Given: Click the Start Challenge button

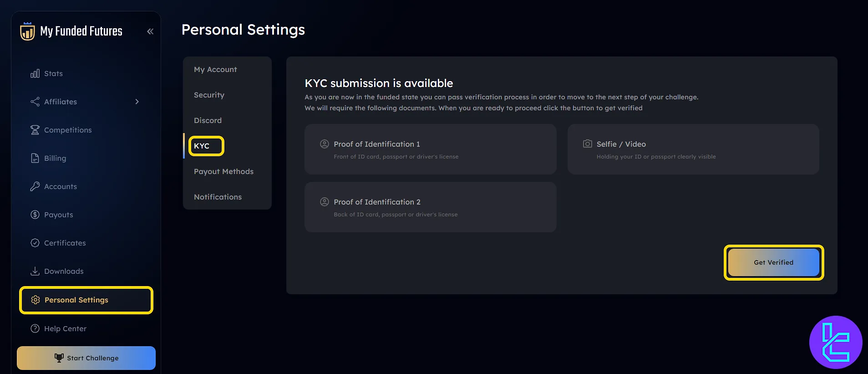Looking at the screenshot, I should tap(86, 358).
